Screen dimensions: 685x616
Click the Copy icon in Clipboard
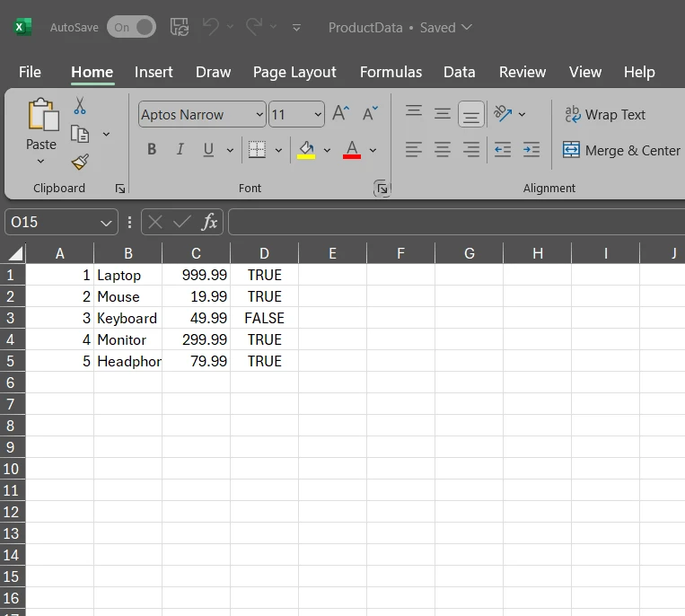tap(80, 134)
